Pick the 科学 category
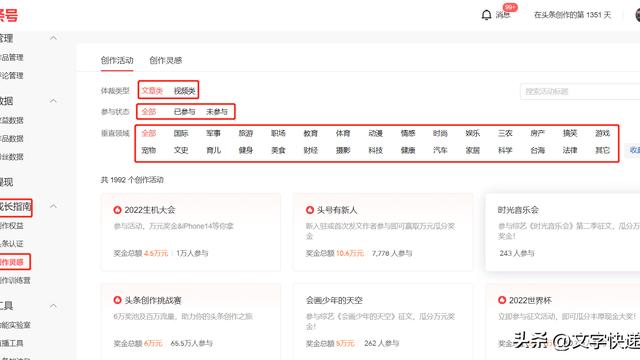This screenshot has height=360, width=640. tap(505, 150)
